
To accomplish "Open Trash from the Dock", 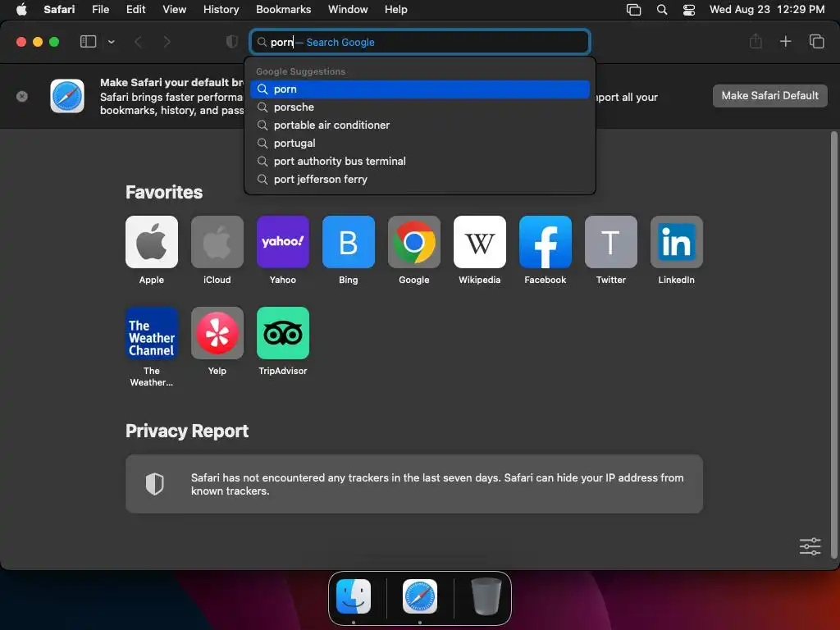I will point(486,596).
